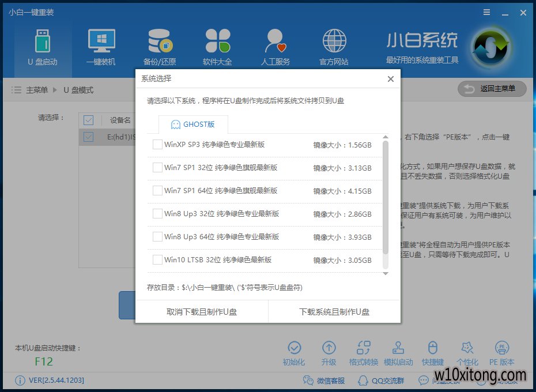Click the PE 版本 icon
The width and height of the screenshot is (536, 392).
coord(502,348)
